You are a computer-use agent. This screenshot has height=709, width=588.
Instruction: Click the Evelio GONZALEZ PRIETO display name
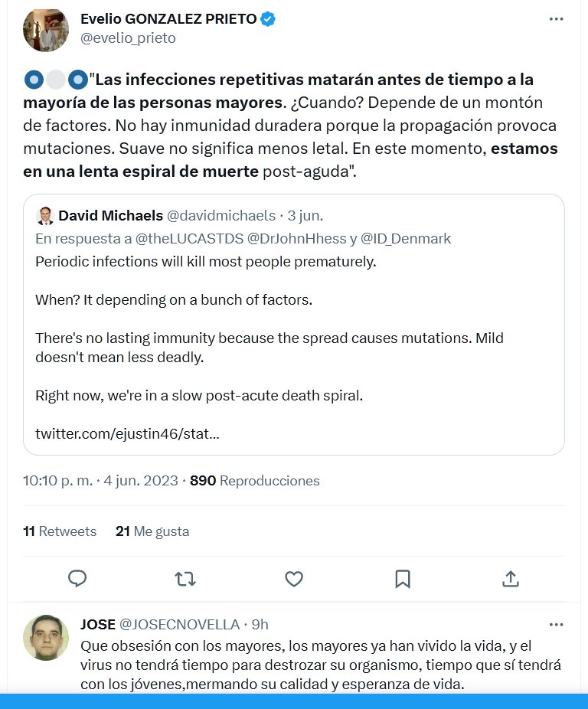point(168,19)
